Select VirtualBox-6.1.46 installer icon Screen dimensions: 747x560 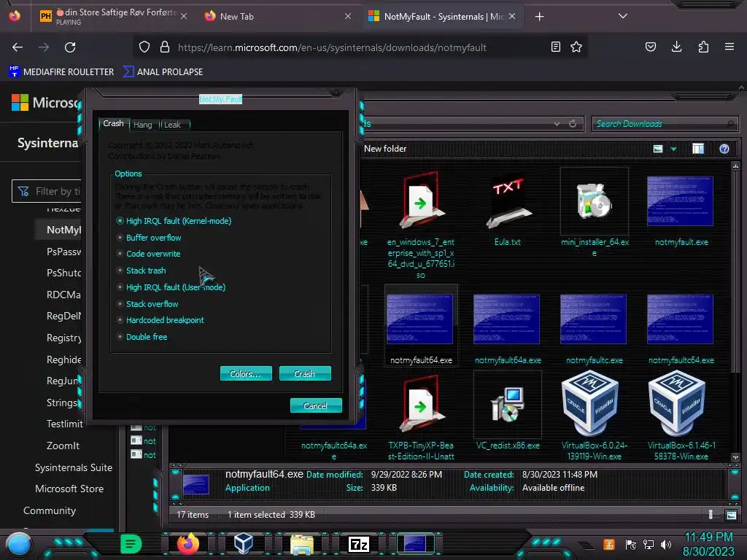click(677, 402)
